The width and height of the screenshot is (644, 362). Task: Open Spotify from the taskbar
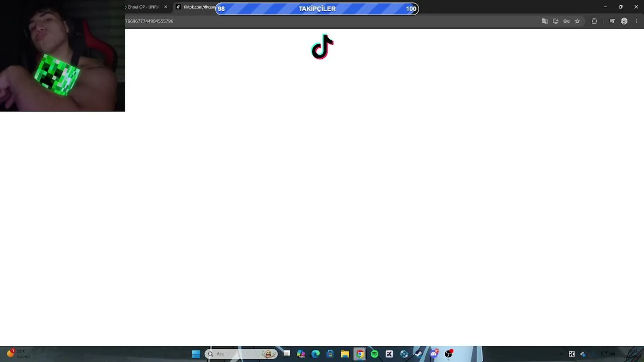[x=374, y=354]
